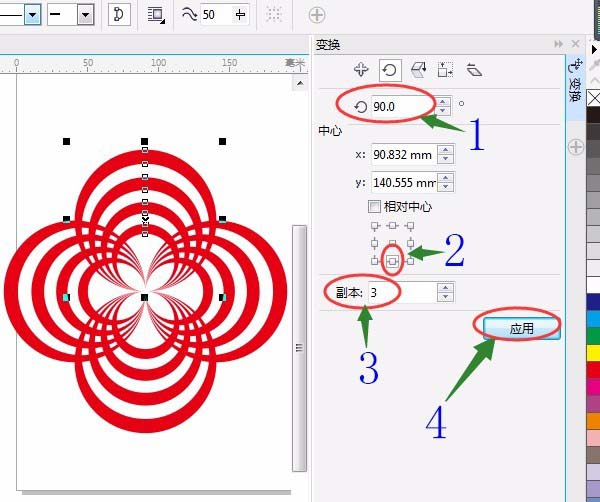The height and width of the screenshot is (502, 600).
Task: Pick the green color swatch
Action: 593,336
